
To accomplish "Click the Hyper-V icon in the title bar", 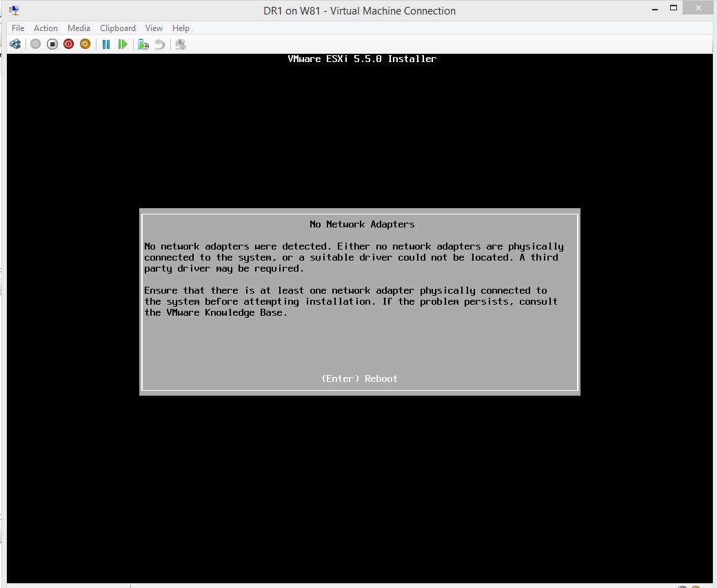I will tap(14, 10).
